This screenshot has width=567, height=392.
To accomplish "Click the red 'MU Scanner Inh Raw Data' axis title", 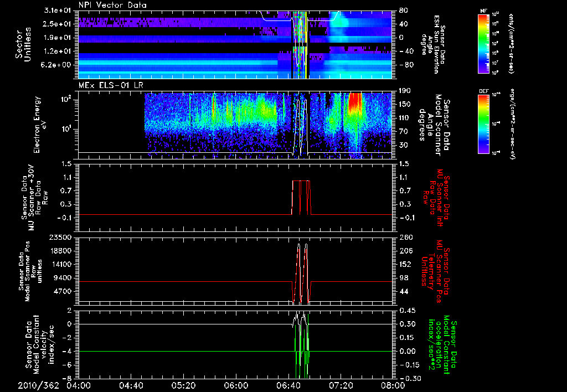I will pyautogui.click(x=436, y=198).
